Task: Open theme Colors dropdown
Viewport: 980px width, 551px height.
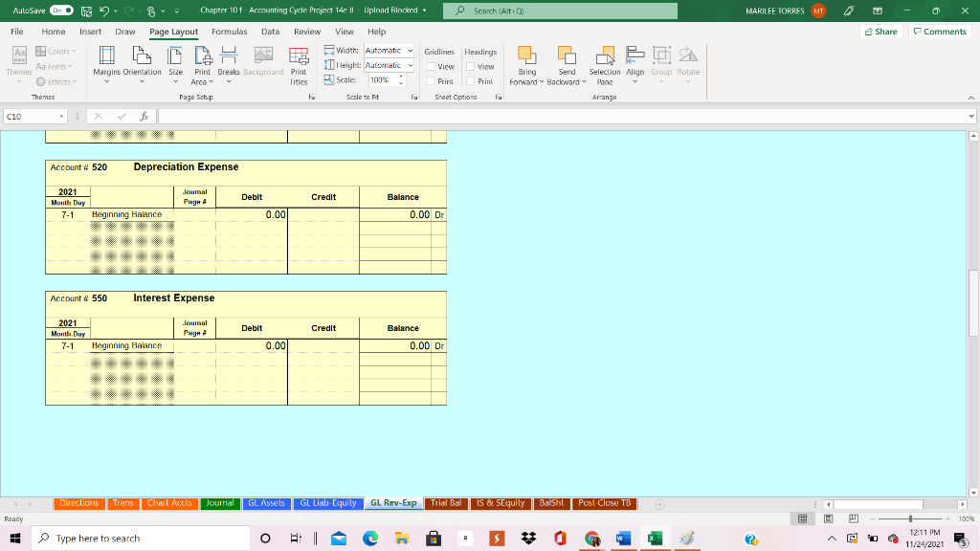Action: [x=56, y=52]
